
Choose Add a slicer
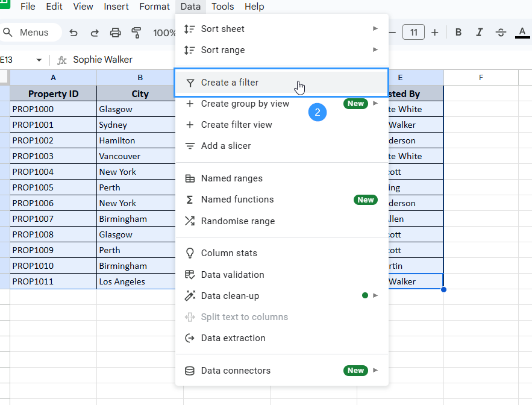point(281,146)
